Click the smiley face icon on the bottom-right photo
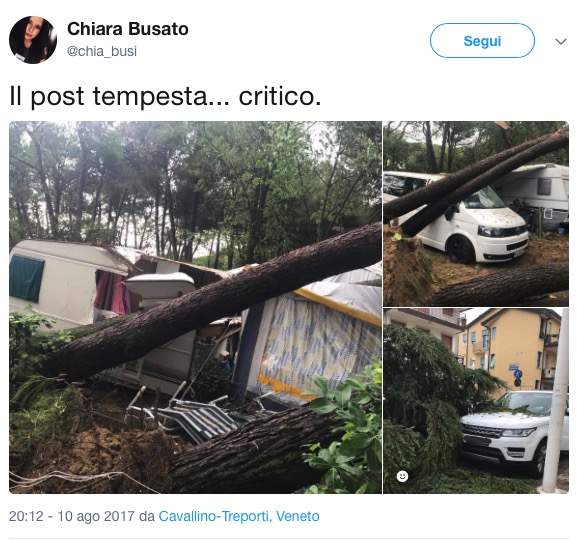The image size is (577, 540). click(x=402, y=476)
